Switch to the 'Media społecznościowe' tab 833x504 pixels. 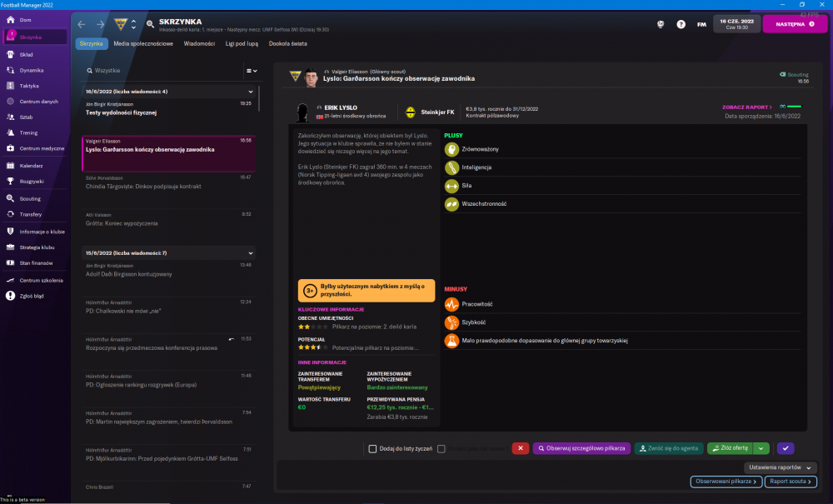click(143, 42)
